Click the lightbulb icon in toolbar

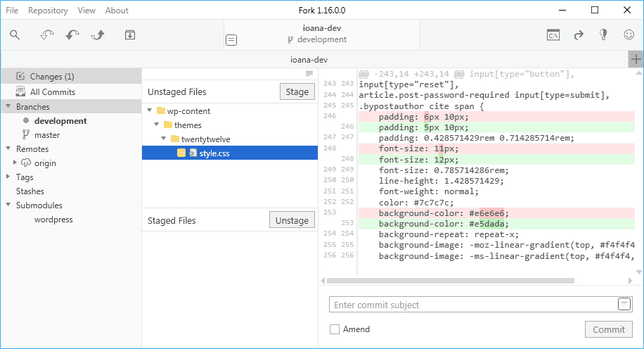click(x=603, y=35)
